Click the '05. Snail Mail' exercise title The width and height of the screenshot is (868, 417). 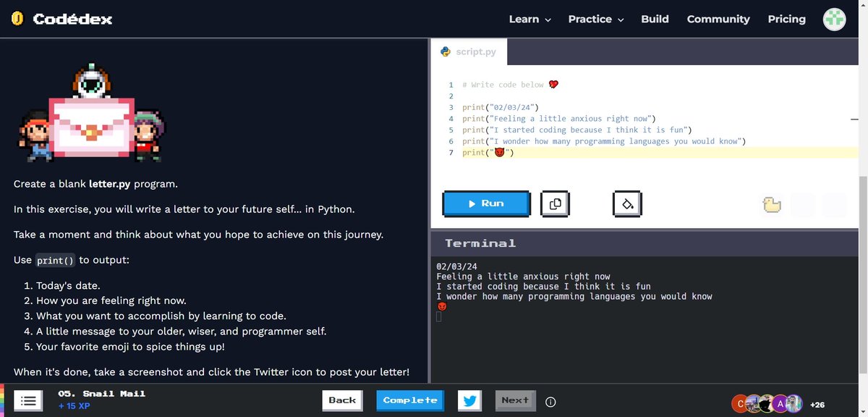(102, 394)
